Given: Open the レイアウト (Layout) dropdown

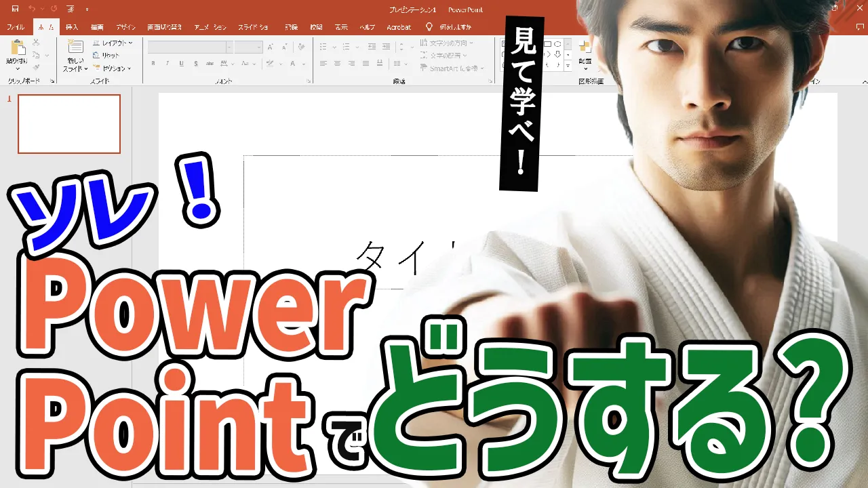Looking at the screenshot, I should pyautogui.click(x=113, y=43).
